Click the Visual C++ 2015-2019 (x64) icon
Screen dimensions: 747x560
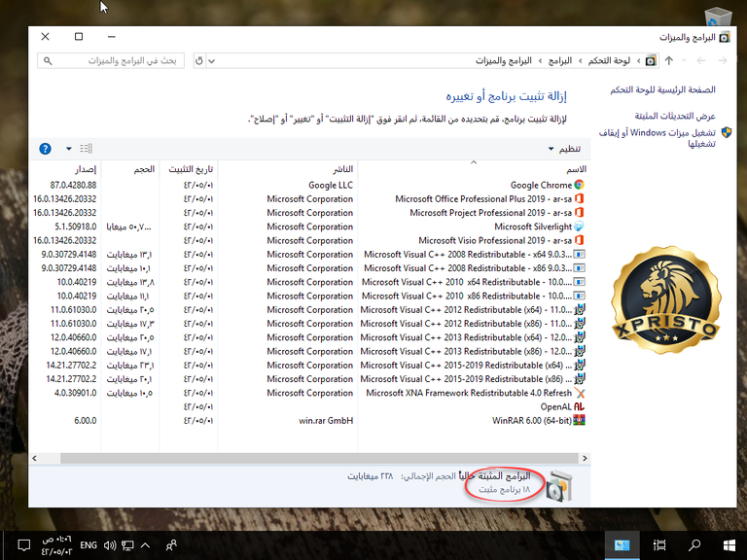click(580, 365)
